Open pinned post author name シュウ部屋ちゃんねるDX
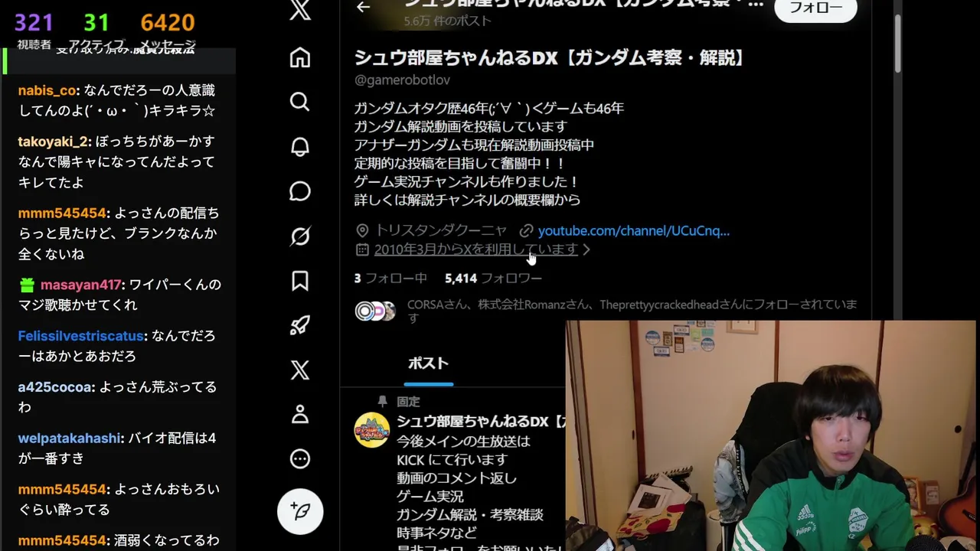 [x=481, y=422]
